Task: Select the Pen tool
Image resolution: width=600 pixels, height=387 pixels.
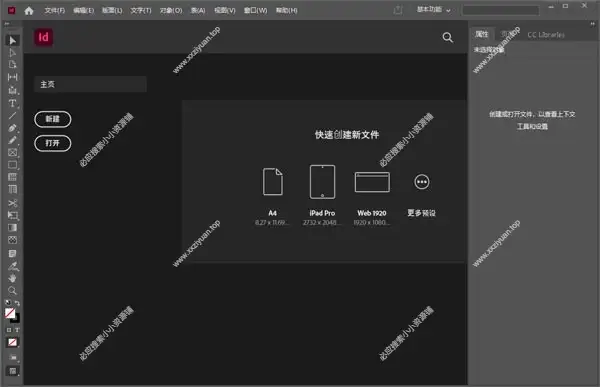Action: click(12, 128)
